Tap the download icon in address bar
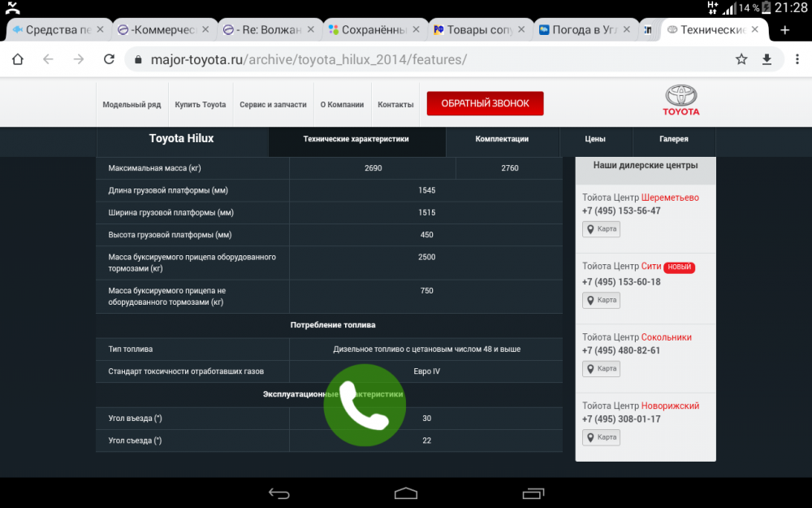This screenshot has height=508, width=812. 767,59
